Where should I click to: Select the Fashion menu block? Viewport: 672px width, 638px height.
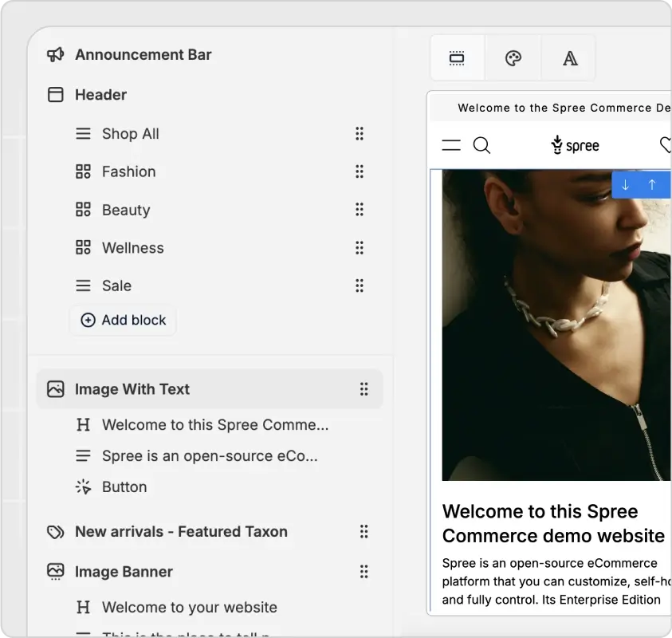pyautogui.click(x=128, y=171)
